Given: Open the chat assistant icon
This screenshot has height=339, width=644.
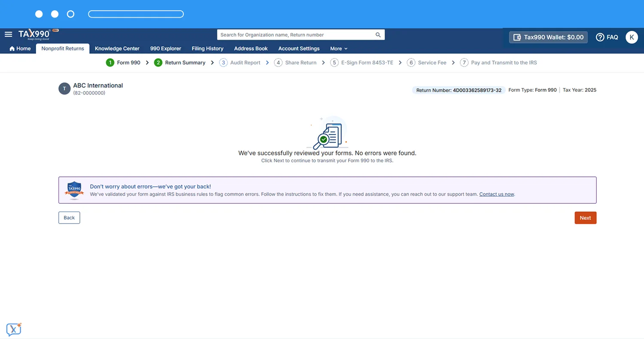Looking at the screenshot, I should point(14,329).
